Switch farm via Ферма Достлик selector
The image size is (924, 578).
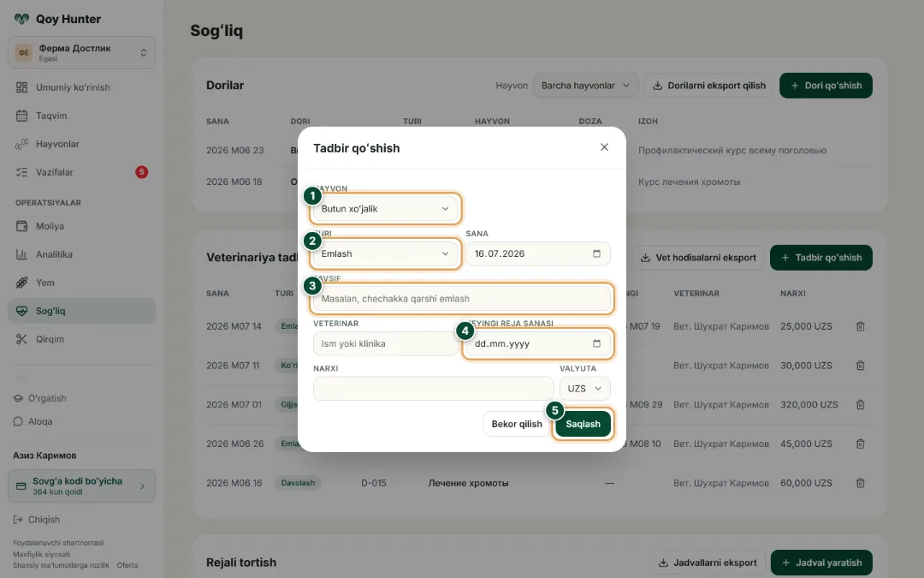pos(81,52)
